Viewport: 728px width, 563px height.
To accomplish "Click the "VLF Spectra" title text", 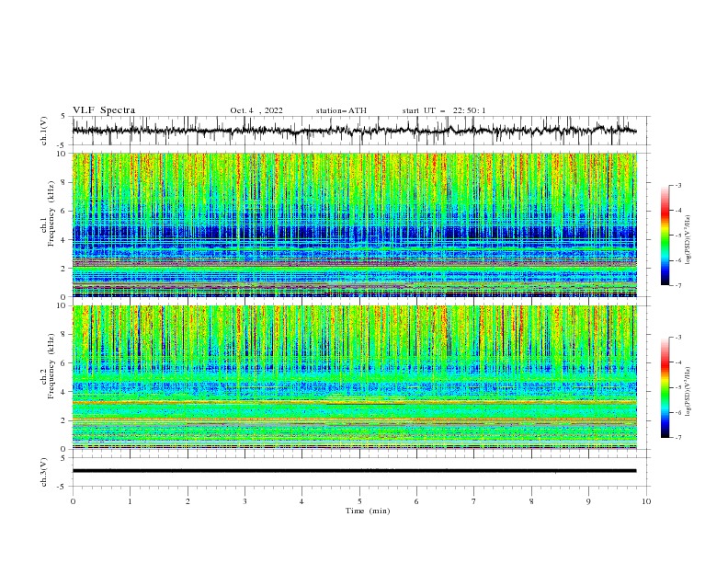I will 104,110.
